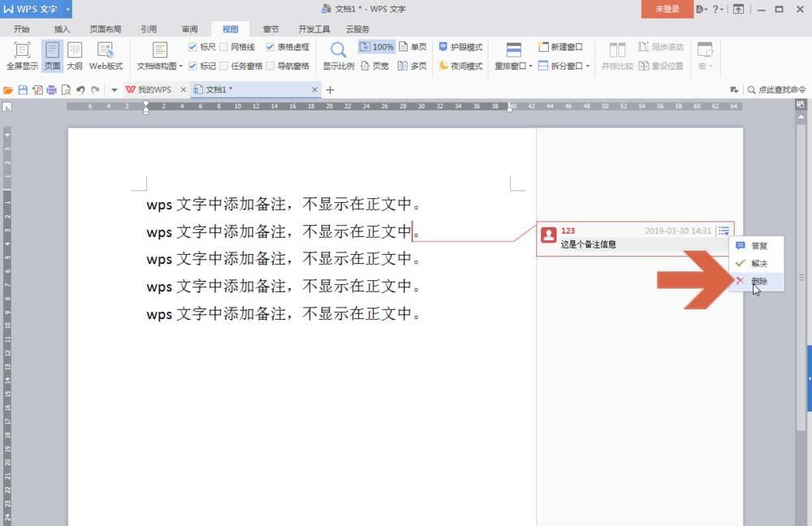
Task: Open the comment options menu icon
Action: click(x=724, y=231)
